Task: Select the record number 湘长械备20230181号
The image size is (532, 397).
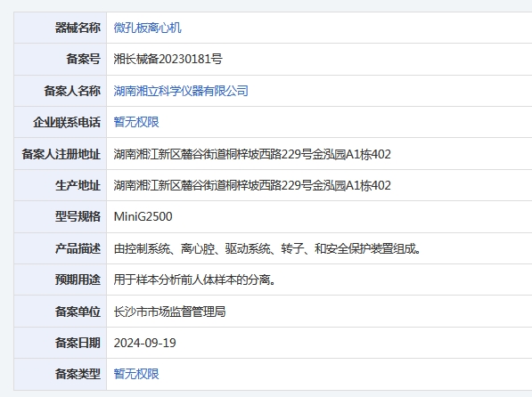Action: (168, 59)
